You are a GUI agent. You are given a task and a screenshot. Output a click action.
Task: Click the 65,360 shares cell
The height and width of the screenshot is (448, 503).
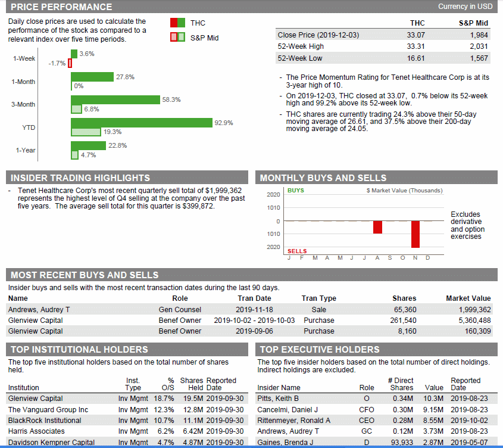pyautogui.click(x=405, y=310)
